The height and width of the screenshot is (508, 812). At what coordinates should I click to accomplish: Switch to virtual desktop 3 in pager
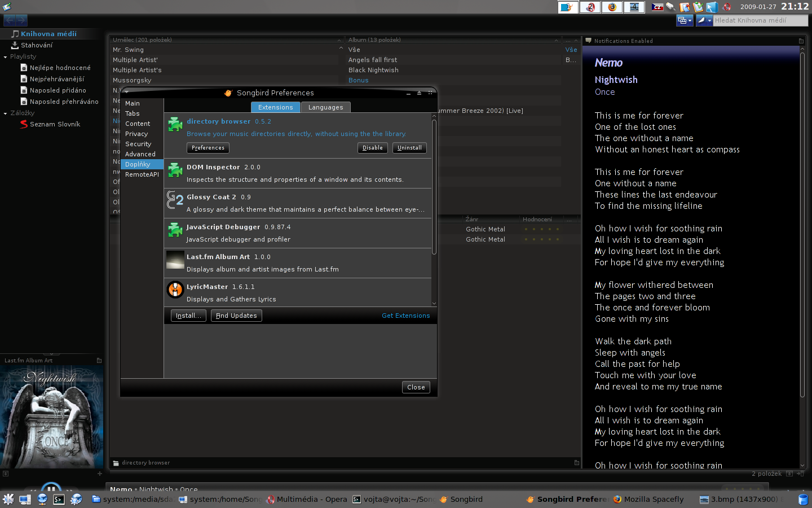click(x=612, y=7)
